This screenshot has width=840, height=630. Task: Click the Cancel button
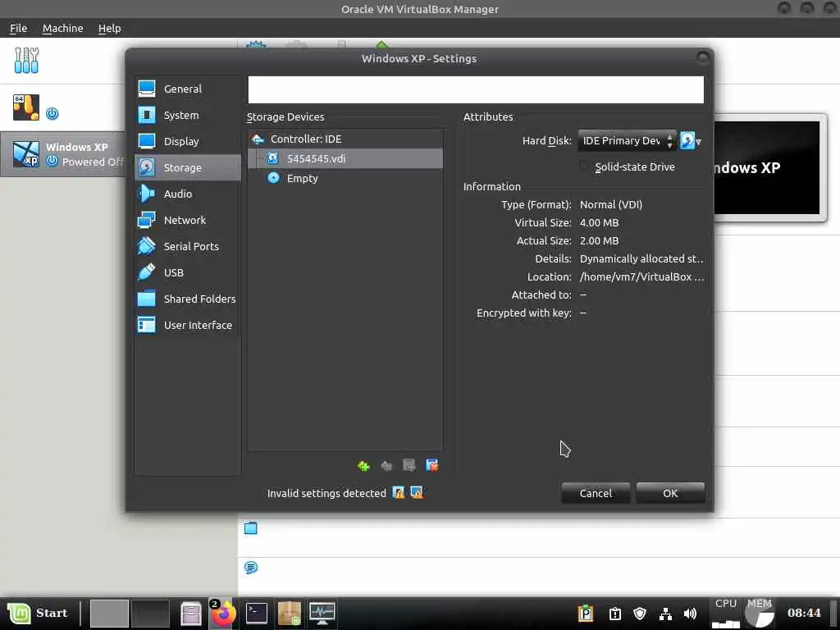(596, 493)
